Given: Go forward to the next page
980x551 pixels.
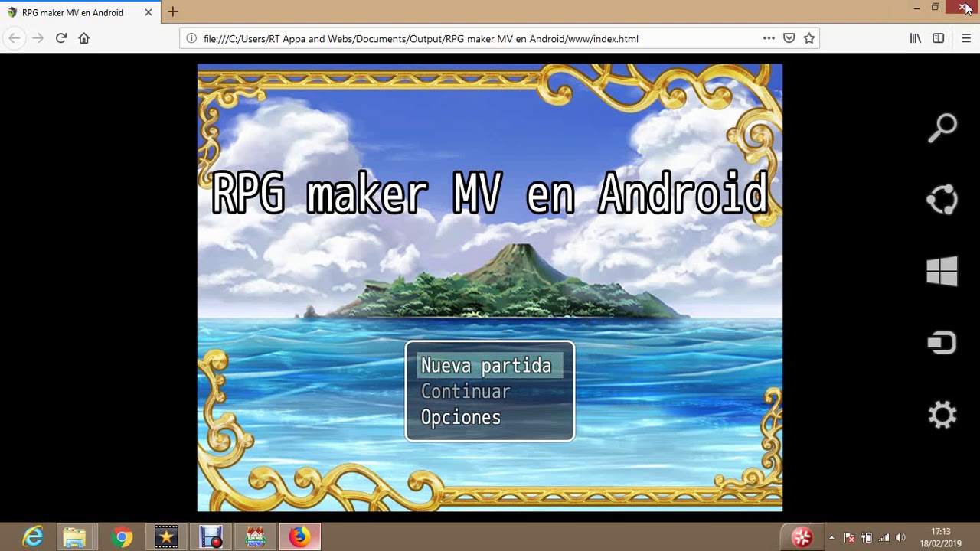Looking at the screenshot, I should [x=38, y=38].
